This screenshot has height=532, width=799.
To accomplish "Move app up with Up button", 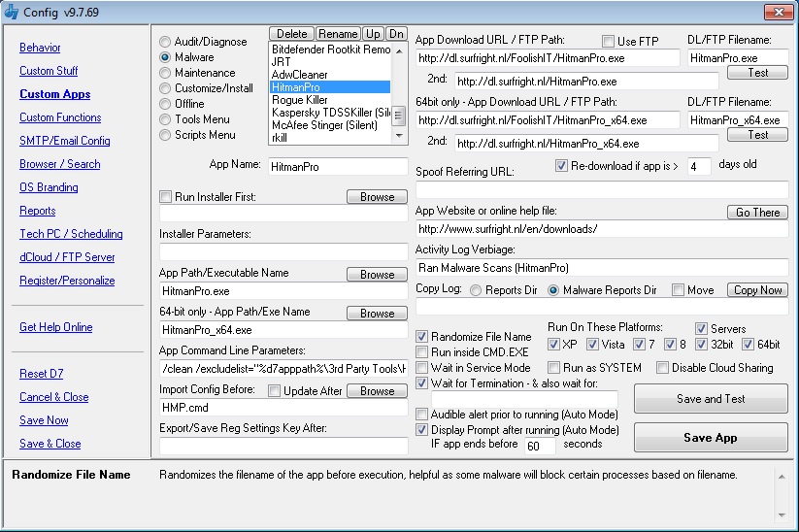I will (373, 34).
